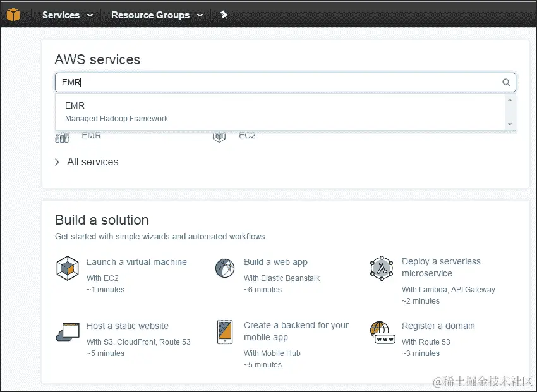Click the Build a web app globe icon

(225, 268)
